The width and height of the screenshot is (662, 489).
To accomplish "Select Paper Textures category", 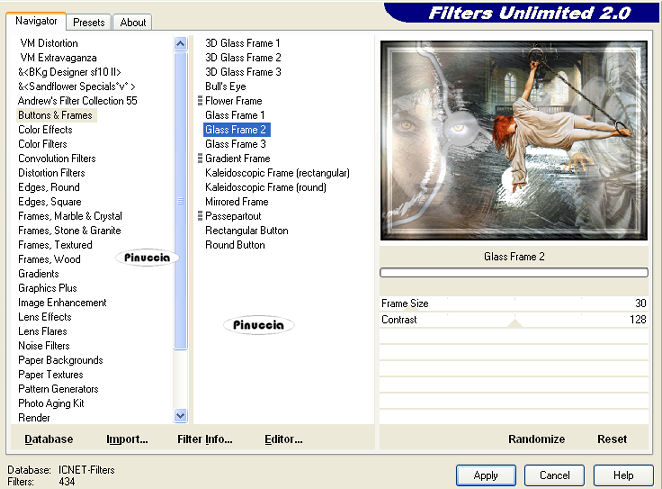I will pos(51,374).
